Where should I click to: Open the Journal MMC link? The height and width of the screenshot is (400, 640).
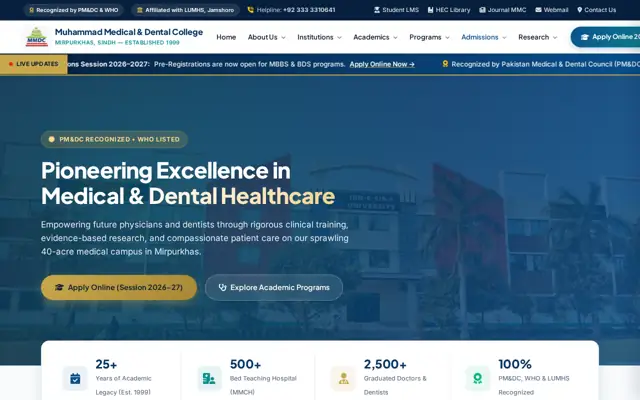[x=502, y=10]
